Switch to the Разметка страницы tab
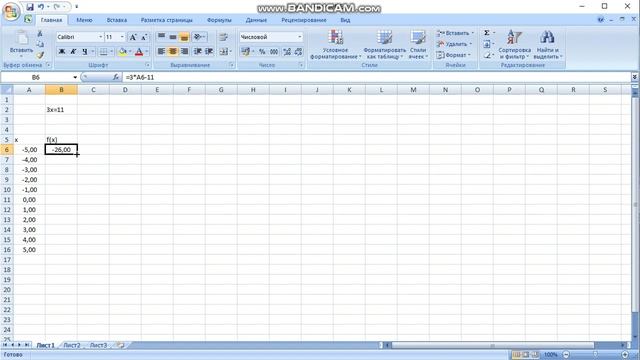Screen dimensions: 640x360 tap(166, 20)
